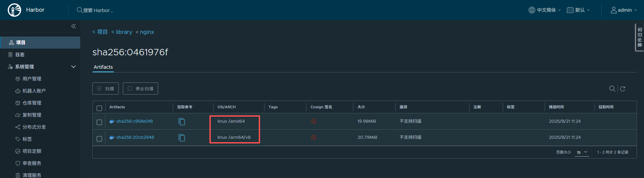This screenshot has width=644, height=178.
Task: Select 项目 in the sidebar
Action: pyautogui.click(x=40, y=43)
